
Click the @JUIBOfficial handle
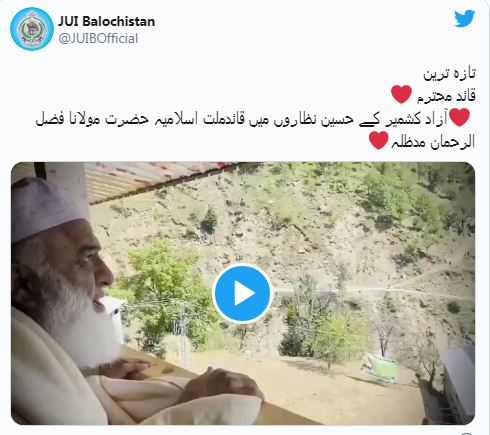pos(98,39)
